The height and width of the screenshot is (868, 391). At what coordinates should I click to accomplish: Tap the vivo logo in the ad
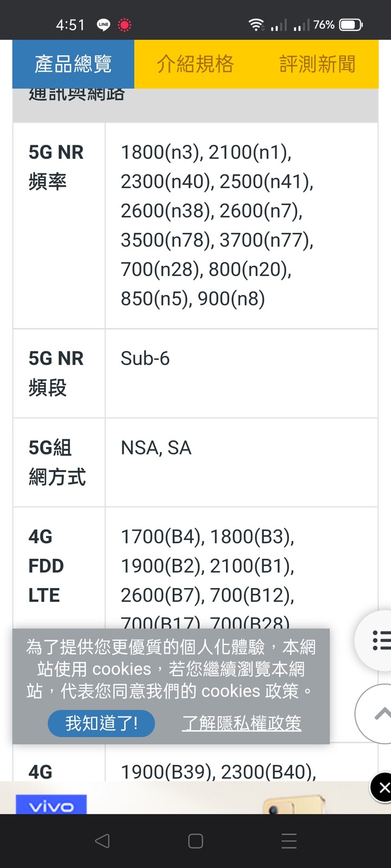pyautogui.click(x=51, y=805)
